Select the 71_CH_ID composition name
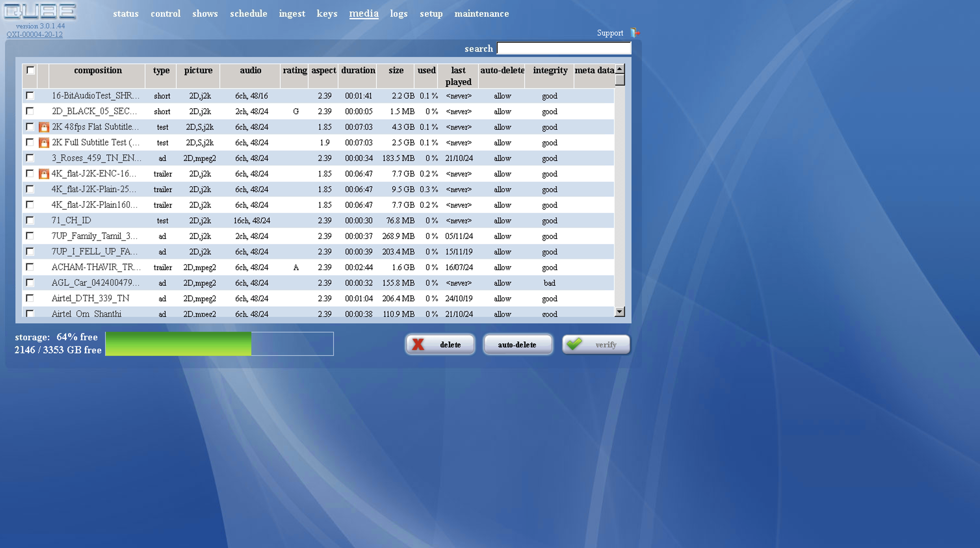Image resolution: width=980 pixels, height=548 pixels. (71, 220)
